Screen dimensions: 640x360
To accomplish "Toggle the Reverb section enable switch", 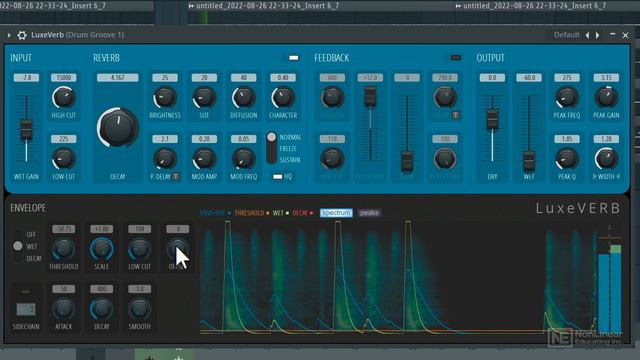I will pos(293,58).
